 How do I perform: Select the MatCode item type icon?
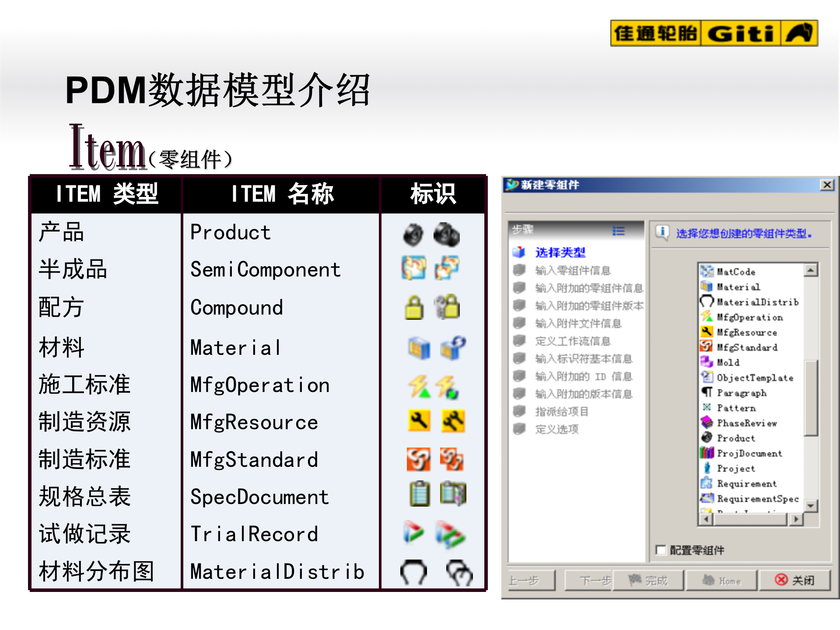click(707, 271)
